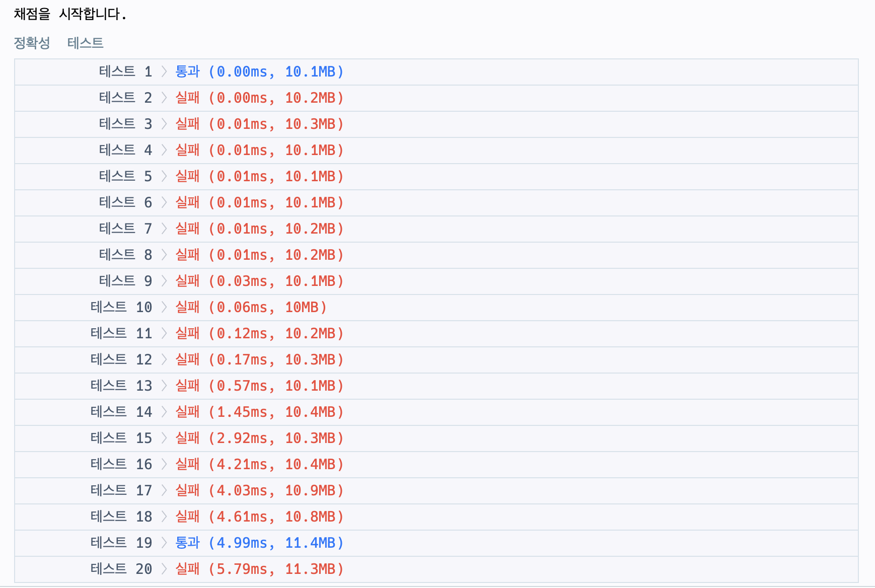Click the '테스트 2' label
Screen dimensions: 875x588
pyautogui.click(x=125, y=98)
